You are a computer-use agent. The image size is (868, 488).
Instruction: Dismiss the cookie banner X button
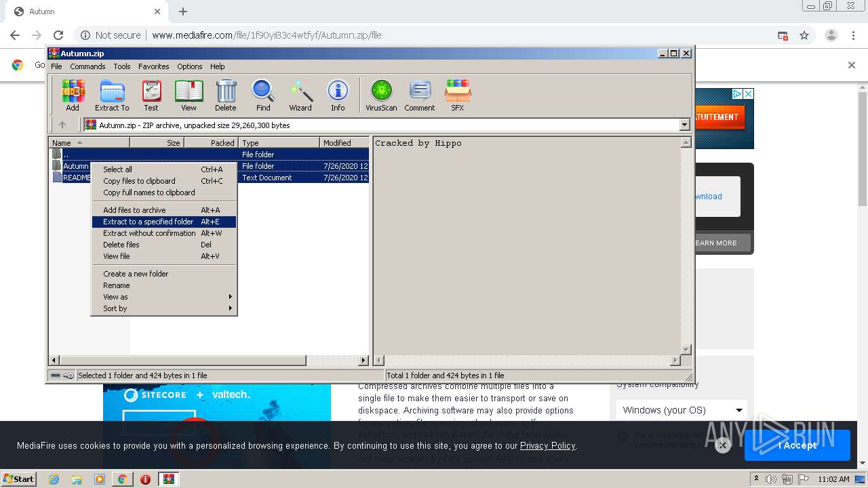pyautogui.click(x=722, y=445)
